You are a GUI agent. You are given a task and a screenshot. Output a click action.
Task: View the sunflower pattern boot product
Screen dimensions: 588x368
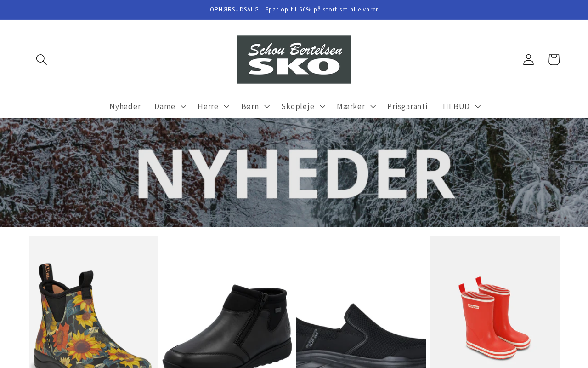click(x=94, y=302)
